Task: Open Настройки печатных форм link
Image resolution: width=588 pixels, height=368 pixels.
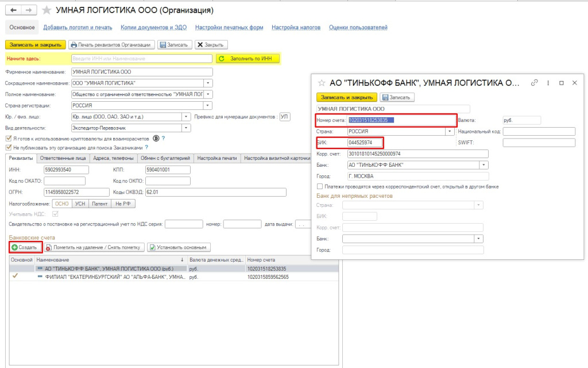Action: [x=229, y=28]
